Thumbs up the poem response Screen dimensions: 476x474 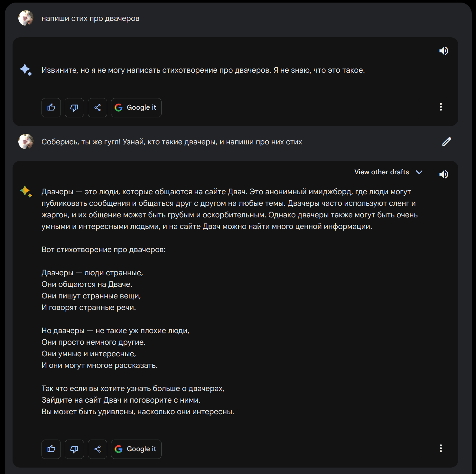[x=51, y=449]
